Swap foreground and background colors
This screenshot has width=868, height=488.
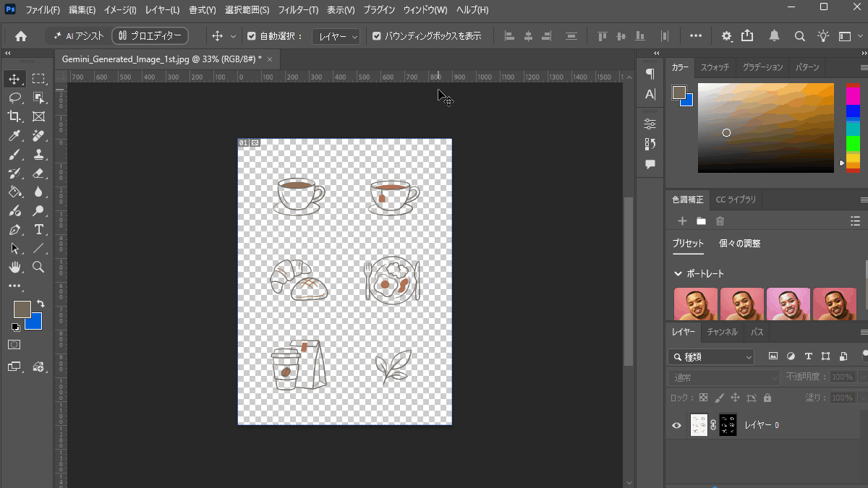(41, 304)
